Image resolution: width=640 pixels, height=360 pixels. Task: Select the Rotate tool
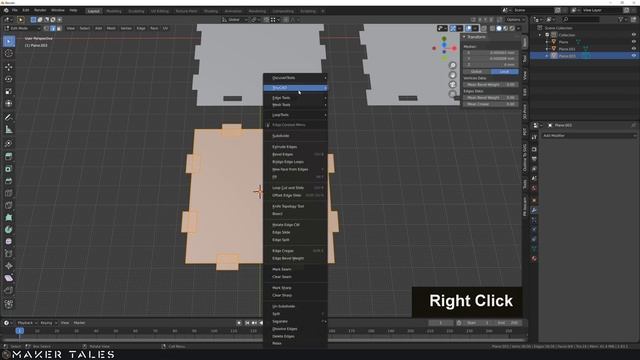click(x=9, y=79)
